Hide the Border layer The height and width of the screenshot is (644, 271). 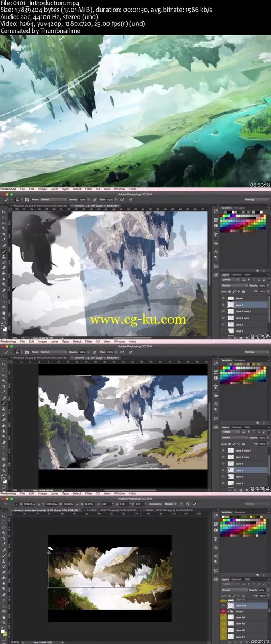(223, 298)
